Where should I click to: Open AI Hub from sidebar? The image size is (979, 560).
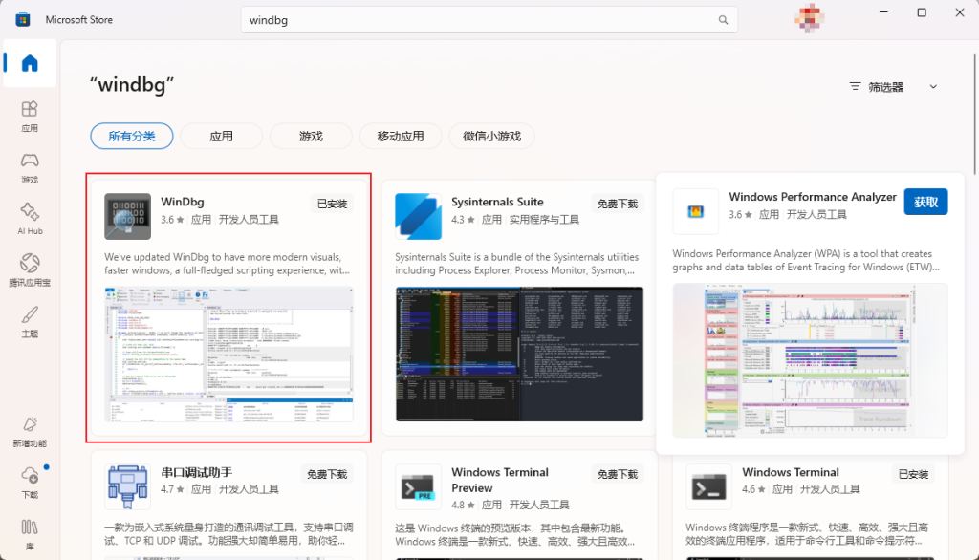coord(30,219)
